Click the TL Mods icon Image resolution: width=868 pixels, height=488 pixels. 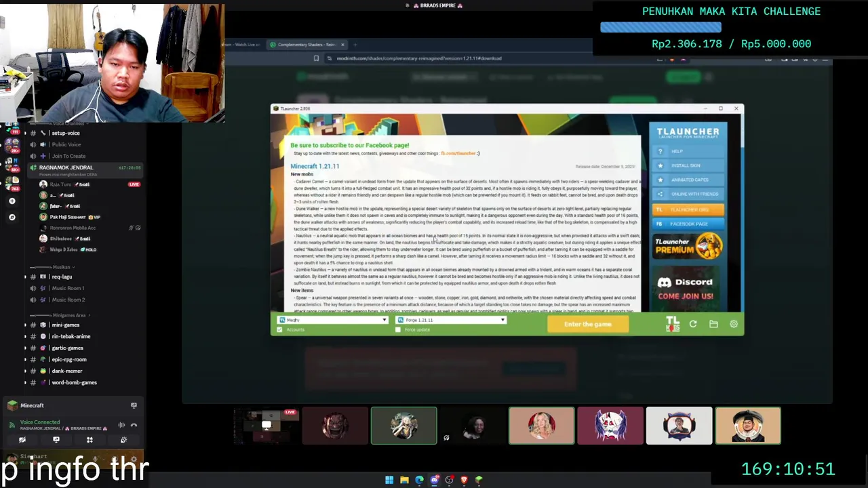pyautogui.click(x=672, y=324)
